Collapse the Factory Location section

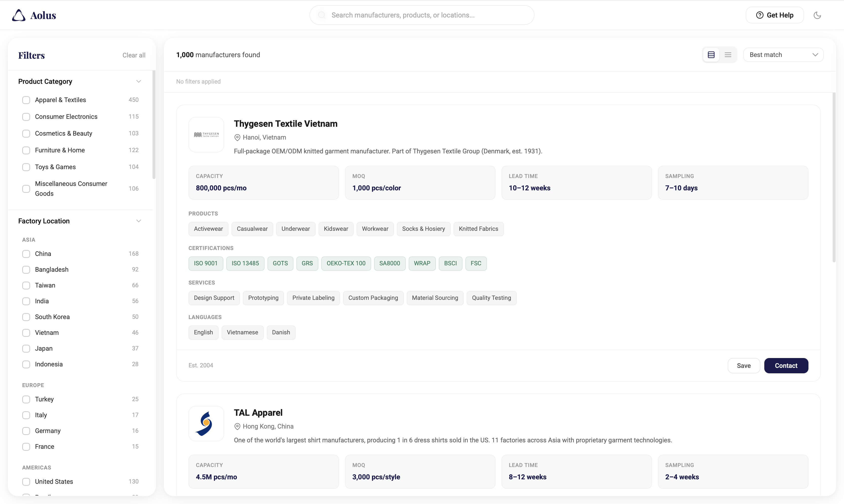(139, 221)
